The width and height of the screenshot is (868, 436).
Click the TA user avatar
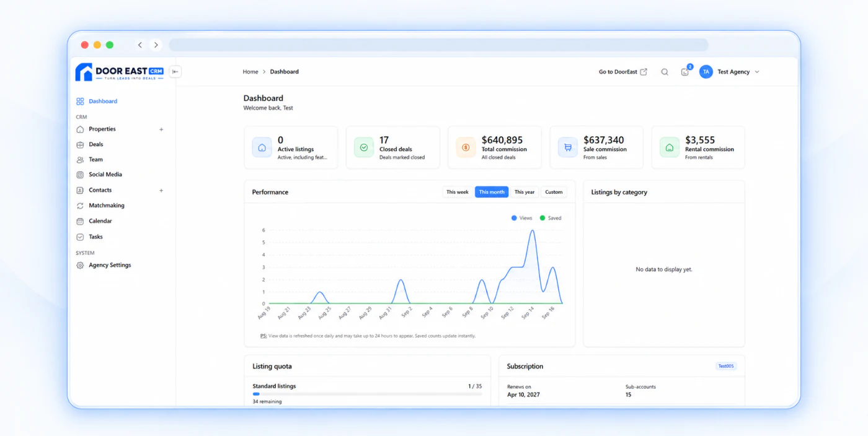(x=706, y=72)
